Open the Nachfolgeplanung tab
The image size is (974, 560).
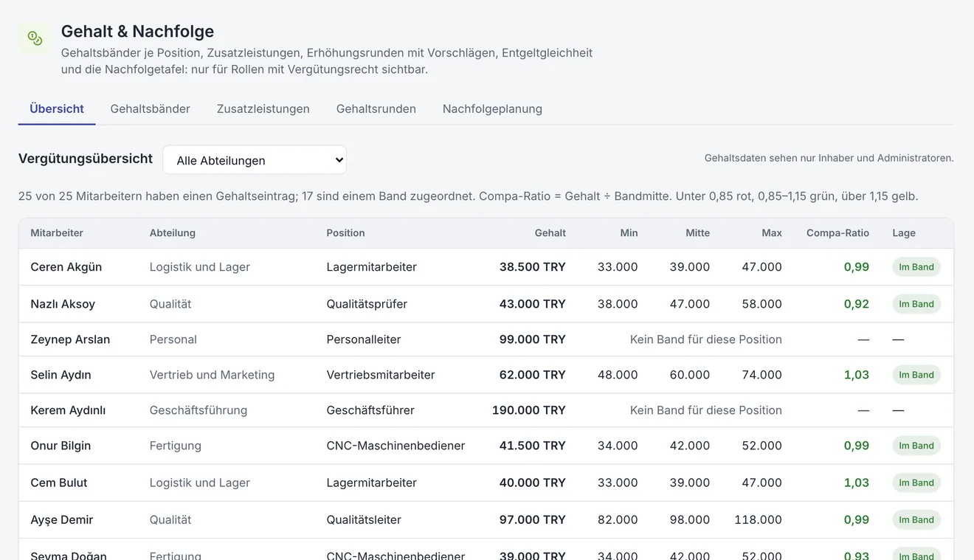[x=492, y=108]
